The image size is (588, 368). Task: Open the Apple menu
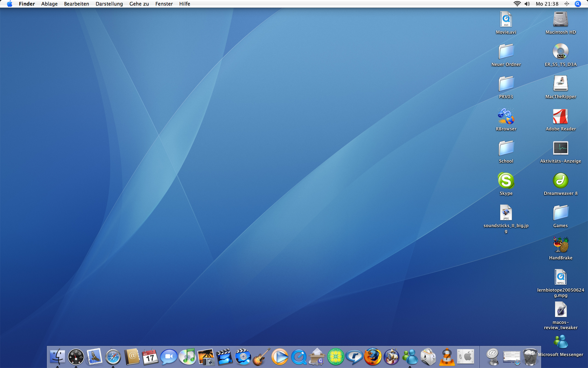coord(9,4)
